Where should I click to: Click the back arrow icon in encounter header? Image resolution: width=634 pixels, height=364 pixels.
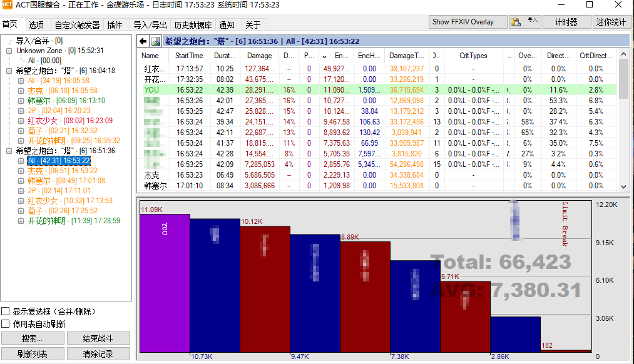pyautogui.click(x=143, y=41)
